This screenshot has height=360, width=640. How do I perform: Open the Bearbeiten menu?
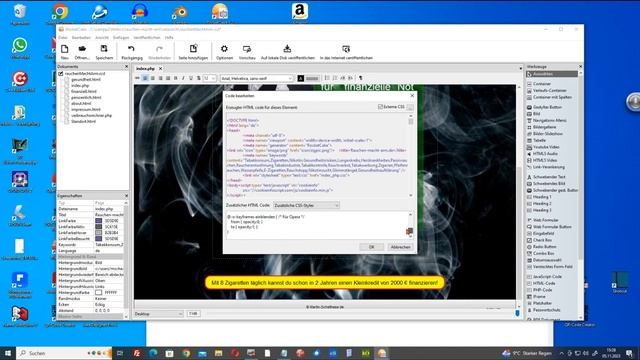81,38
